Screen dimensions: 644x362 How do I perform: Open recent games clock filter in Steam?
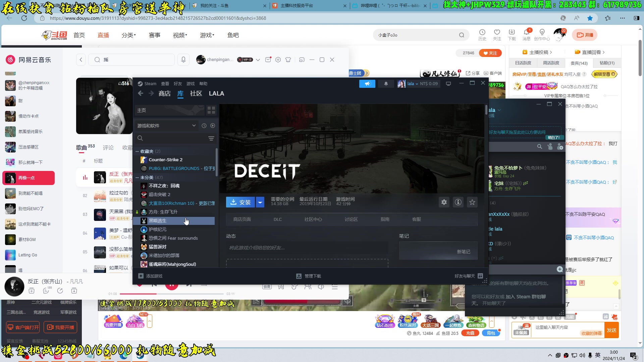[204, 126]
